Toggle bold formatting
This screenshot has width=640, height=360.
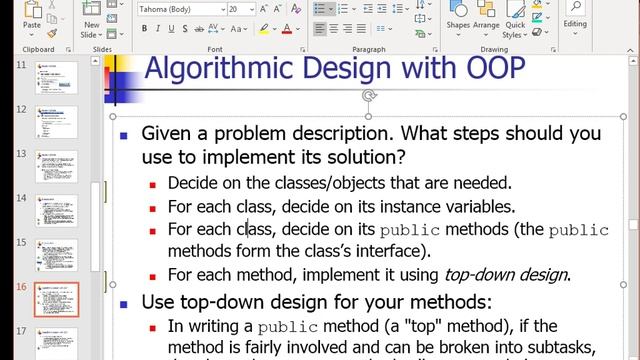coord(144,29)
